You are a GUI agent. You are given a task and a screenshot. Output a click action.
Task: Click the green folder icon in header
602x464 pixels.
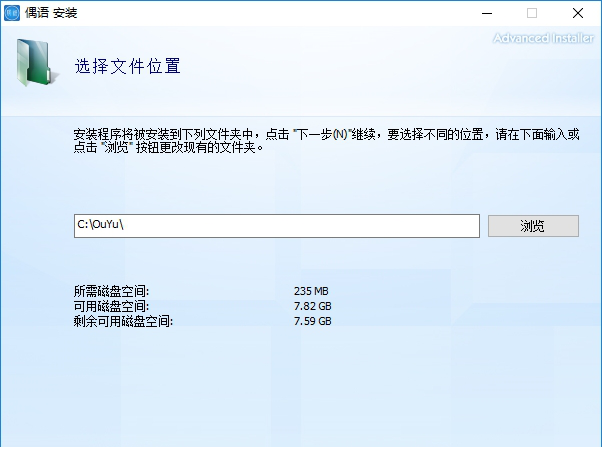click(36, 63)
